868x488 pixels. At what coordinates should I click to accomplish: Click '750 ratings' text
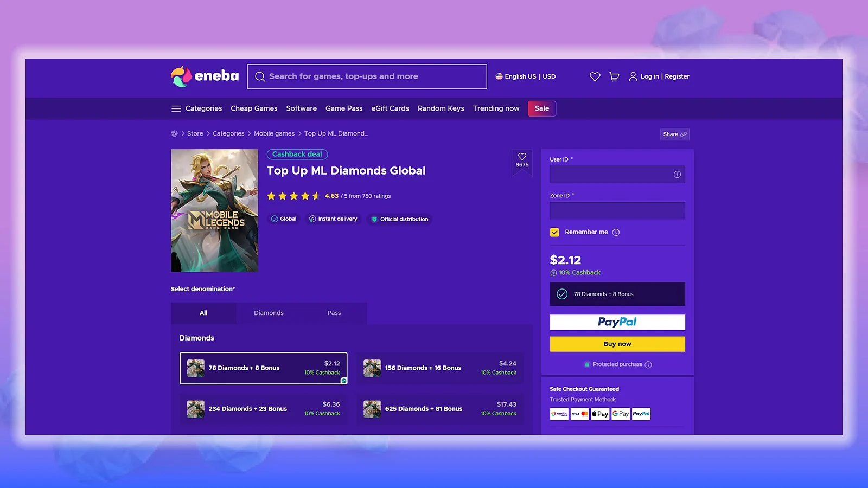(376, 196)
